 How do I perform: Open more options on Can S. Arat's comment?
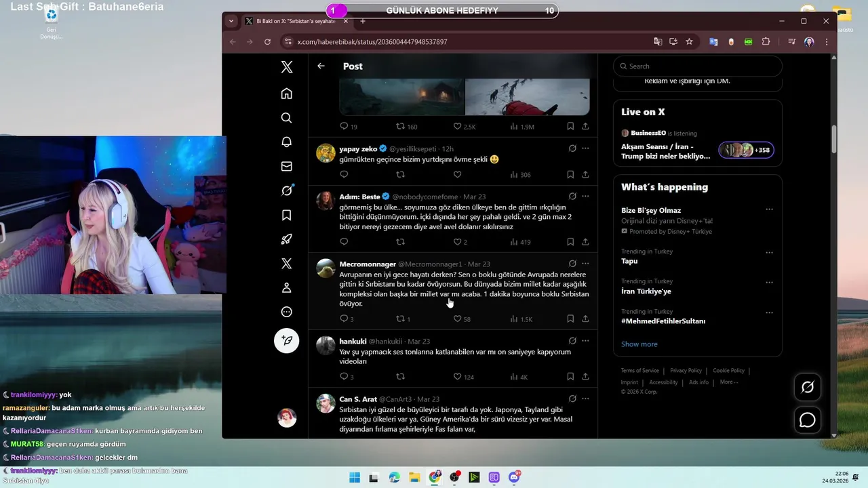point(585,399)
